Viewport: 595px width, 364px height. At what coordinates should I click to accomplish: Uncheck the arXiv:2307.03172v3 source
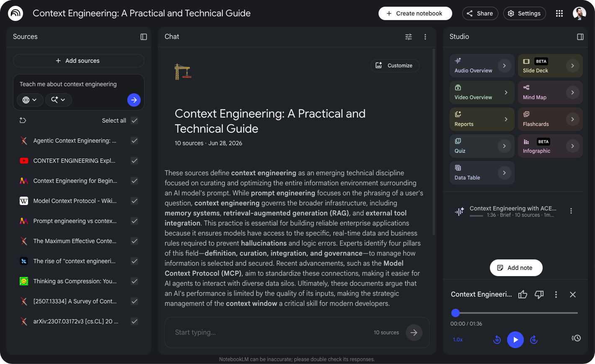pyautogui.click(x=134, y=321)
